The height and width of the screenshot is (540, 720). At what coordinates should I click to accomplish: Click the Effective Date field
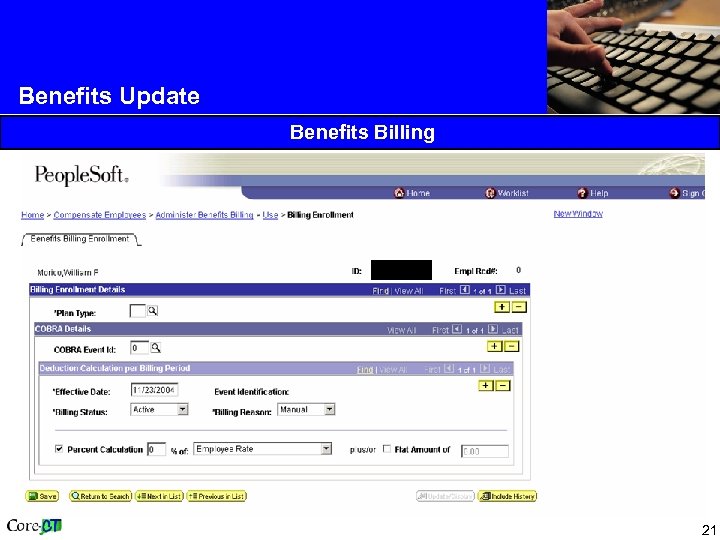(154, 390)
